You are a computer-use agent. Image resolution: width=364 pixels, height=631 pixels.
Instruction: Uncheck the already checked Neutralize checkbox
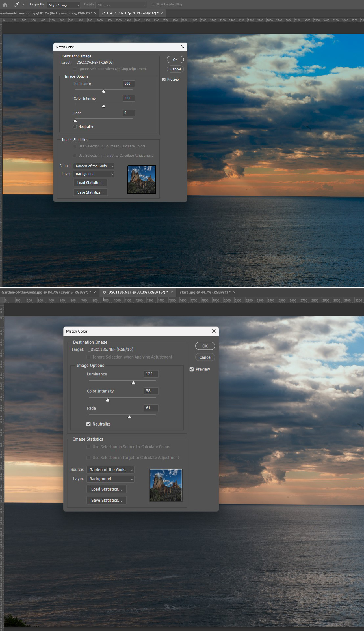pyautogui.click(x=88, y=424)
